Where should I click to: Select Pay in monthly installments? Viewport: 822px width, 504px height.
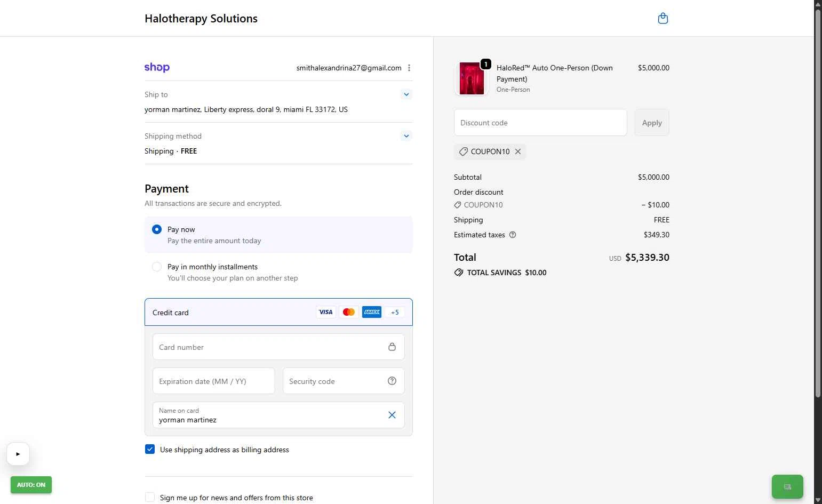(x=157, y=267)
